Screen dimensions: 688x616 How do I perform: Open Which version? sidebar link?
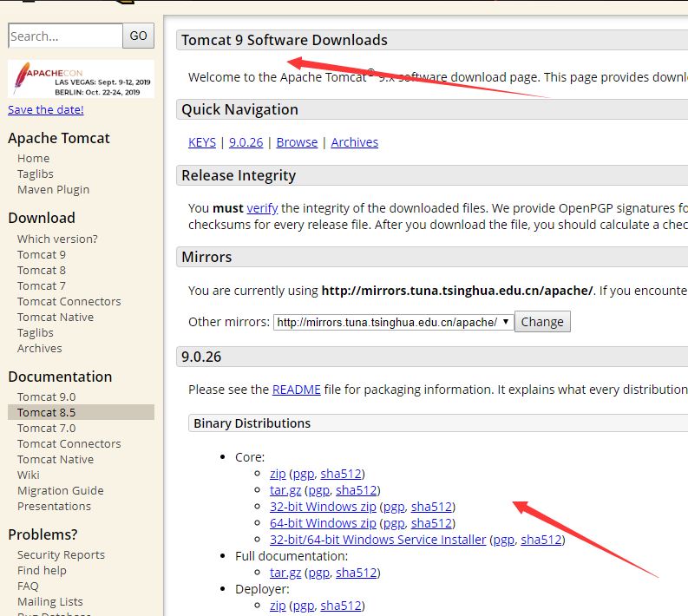(57, 239)
